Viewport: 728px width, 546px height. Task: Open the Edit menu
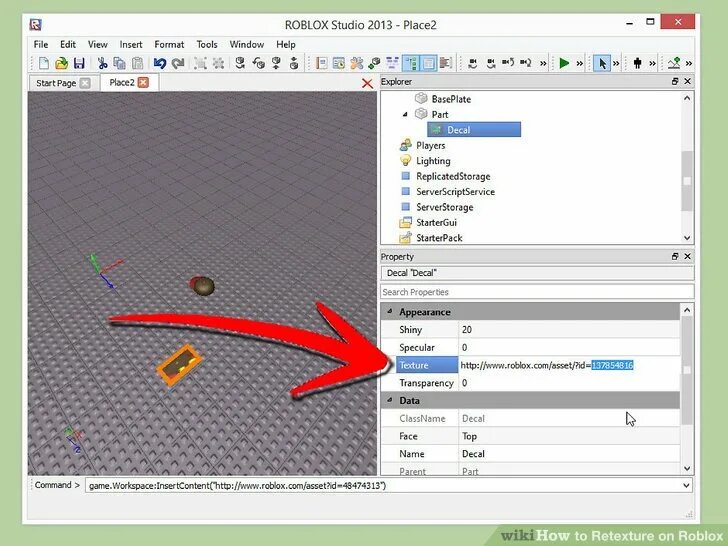pyautogui.click(x=68, y=44)
